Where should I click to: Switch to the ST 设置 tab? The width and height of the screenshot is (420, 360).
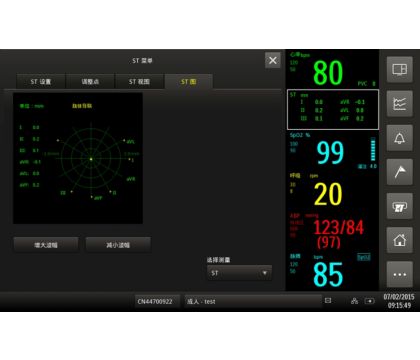coord(41,82)
